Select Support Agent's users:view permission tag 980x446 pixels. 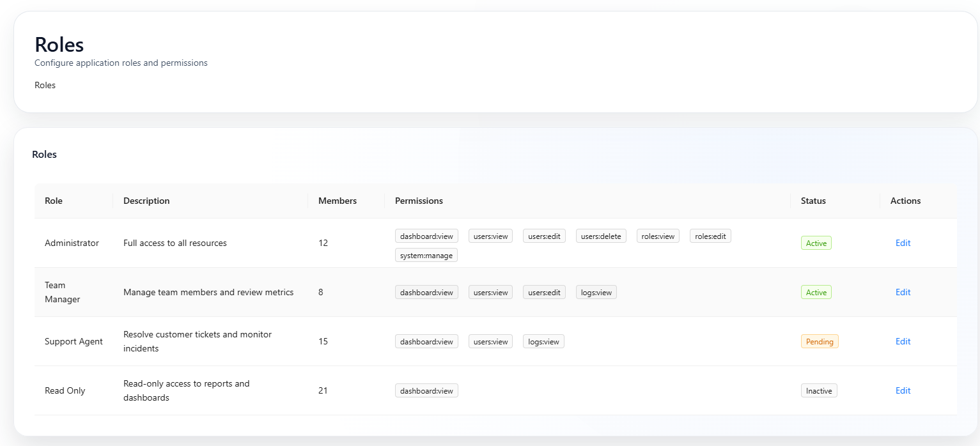click(490, 341)
